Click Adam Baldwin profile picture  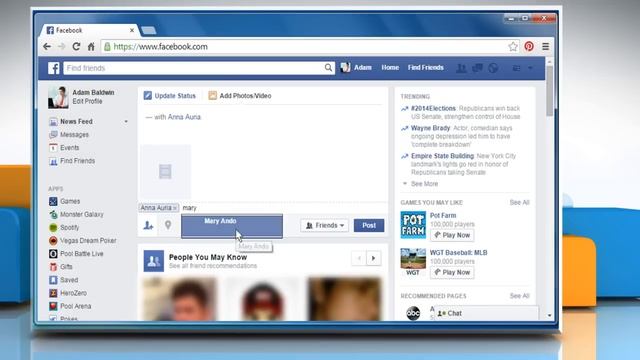tap(58, 97)
